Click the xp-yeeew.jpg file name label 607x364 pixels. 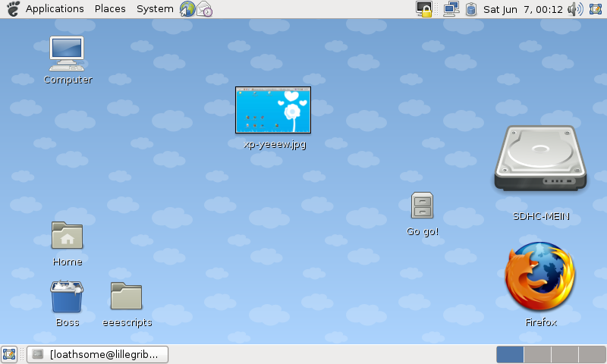tap(275, 145)
